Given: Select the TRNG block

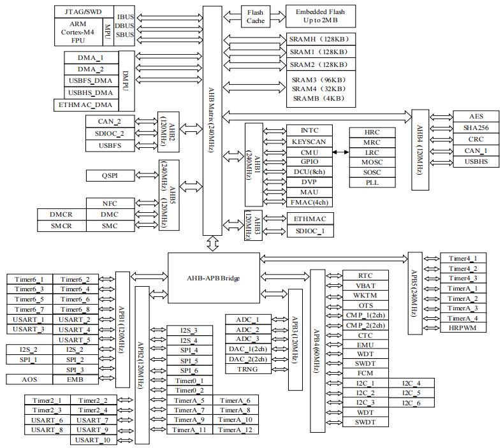Looking at the screenshot, I should pyautogui.click(x=248, y=369).
